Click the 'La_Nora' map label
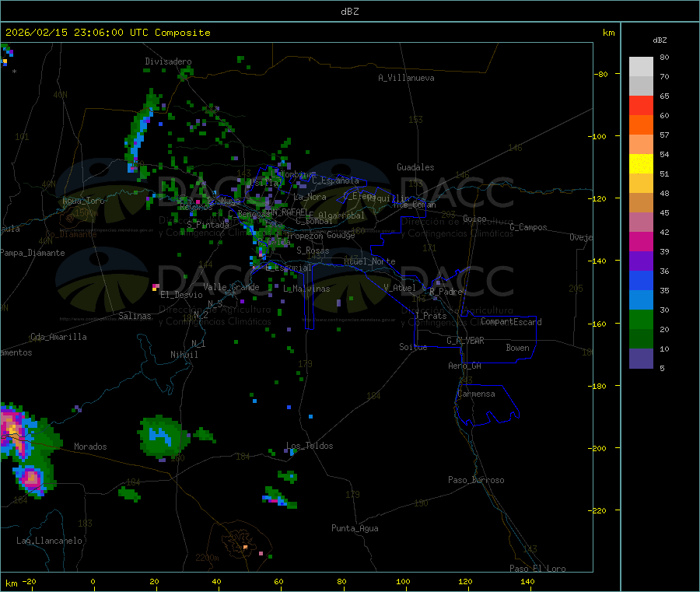Image resolution: width=700 pixels, height=592 pixels. (310, 197)
